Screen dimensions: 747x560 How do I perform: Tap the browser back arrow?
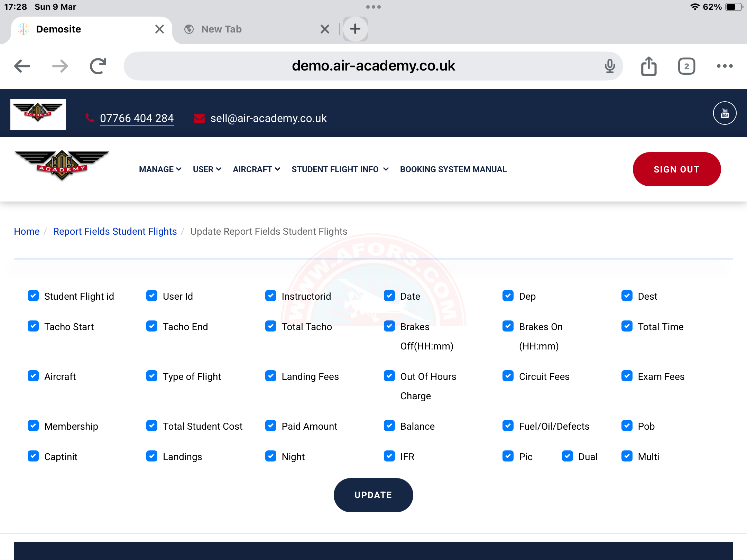tap(22, 66)
